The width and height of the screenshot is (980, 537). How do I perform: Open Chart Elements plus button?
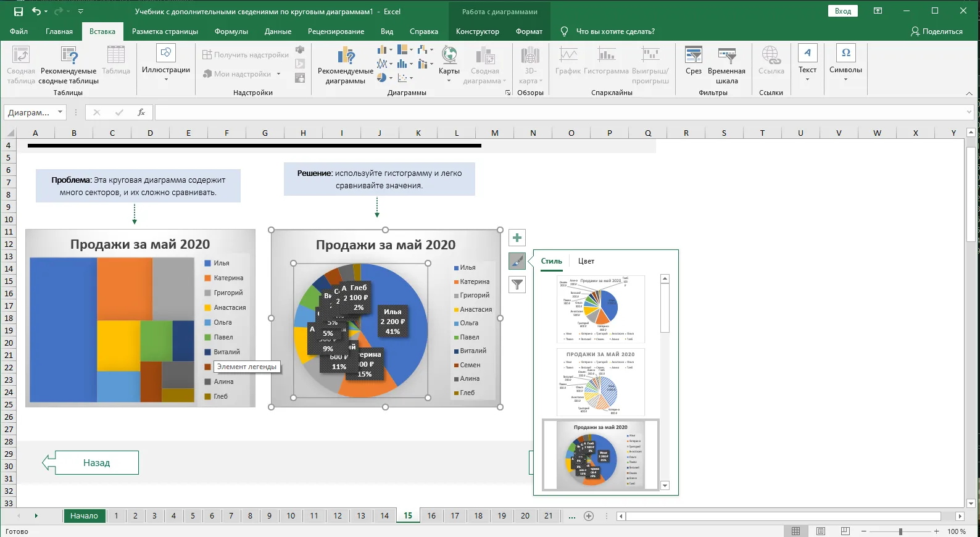tap(517, 238)
